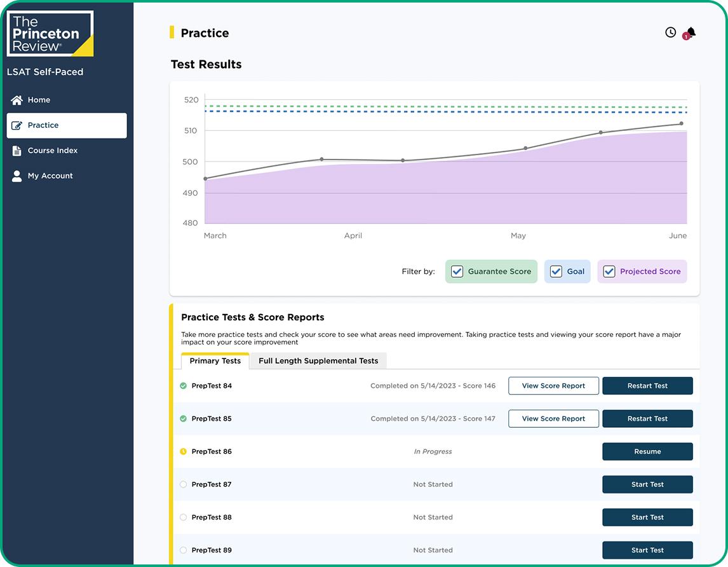Click the June data point on chart
The height and width of the screenshot is (567, 728).
click(x=681, y=123)
